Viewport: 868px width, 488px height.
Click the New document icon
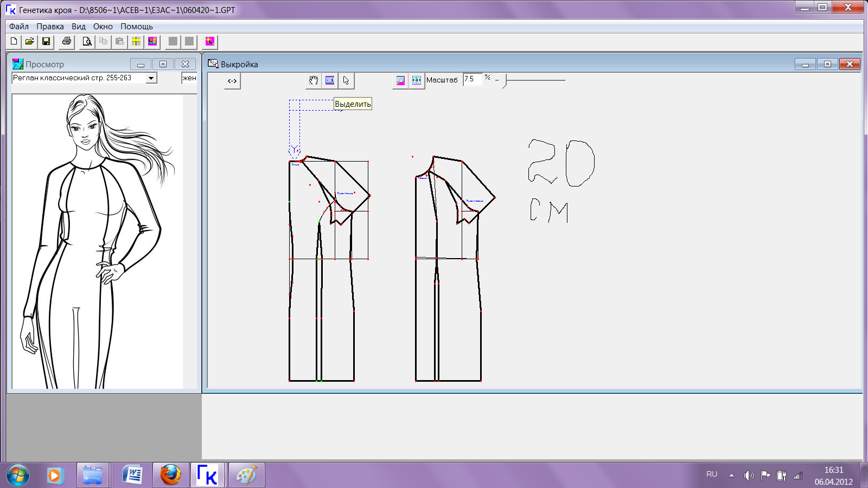pos(14,41)
